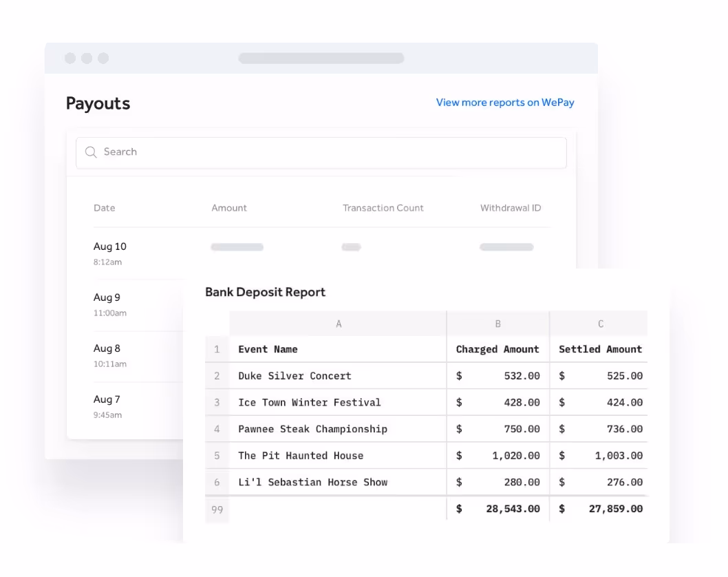Click the browser address bar placeholder
The height and width of the screenshot is (577, 728).
pos(321,58)
